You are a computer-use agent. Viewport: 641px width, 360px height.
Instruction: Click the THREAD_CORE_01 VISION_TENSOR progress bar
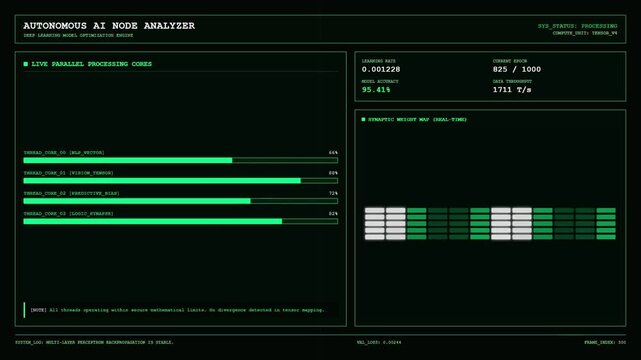(181, 181)
